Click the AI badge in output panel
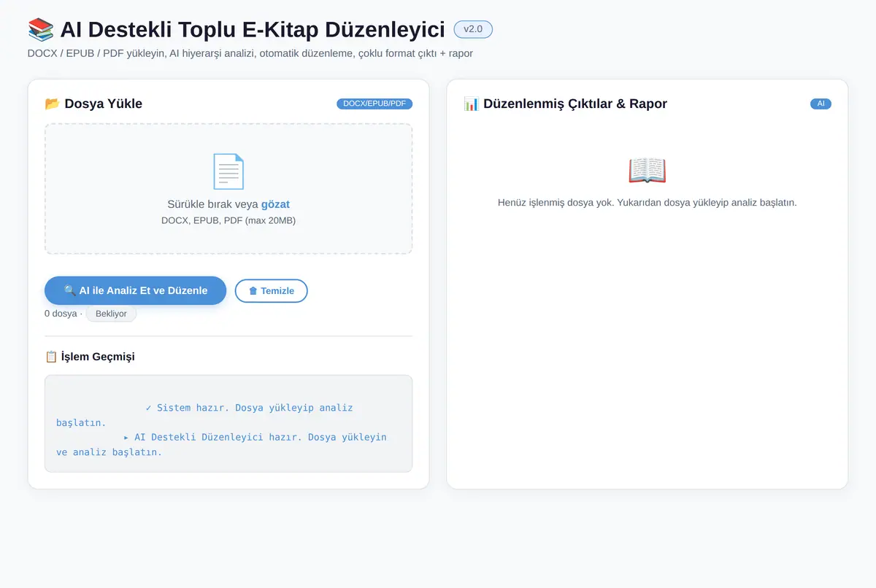876x588 pixels. tap(821, 104)
